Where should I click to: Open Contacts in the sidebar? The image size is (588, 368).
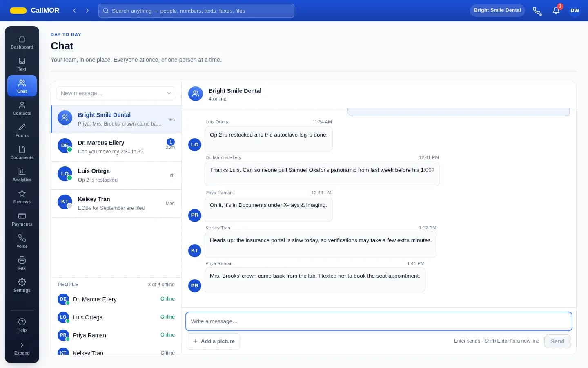[22, 108]
